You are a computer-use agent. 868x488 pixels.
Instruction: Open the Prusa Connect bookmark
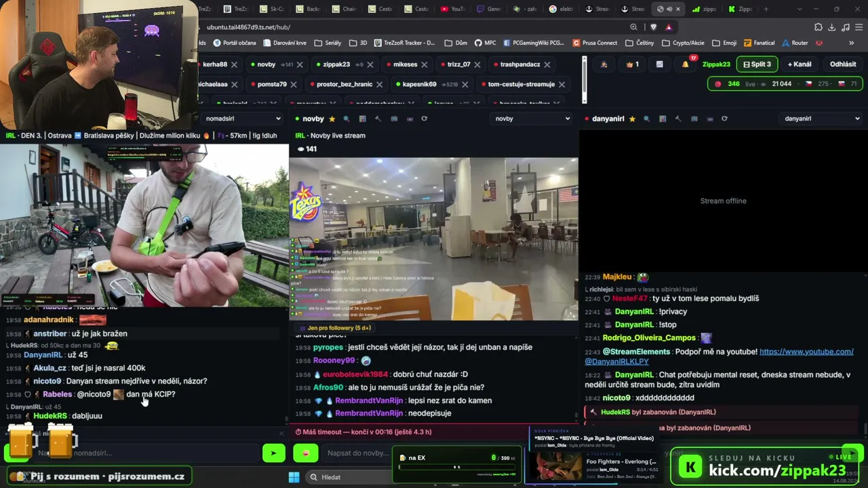click(x=595, y=43)
